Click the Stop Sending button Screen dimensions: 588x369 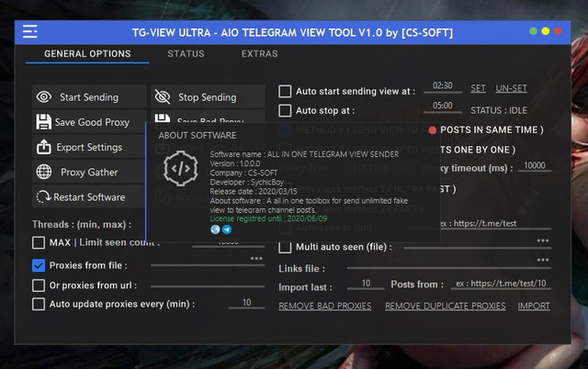(208, 97)
